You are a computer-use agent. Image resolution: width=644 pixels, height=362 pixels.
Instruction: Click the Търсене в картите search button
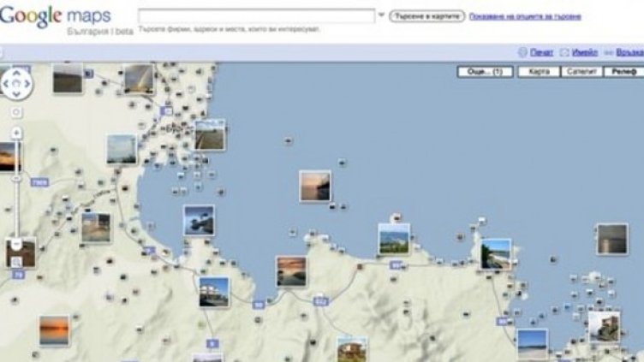click(x=427, y=15)
